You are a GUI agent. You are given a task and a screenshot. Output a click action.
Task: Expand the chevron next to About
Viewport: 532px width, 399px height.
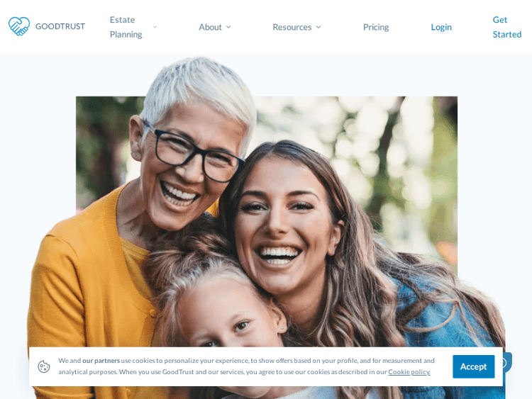click(228, 27)
